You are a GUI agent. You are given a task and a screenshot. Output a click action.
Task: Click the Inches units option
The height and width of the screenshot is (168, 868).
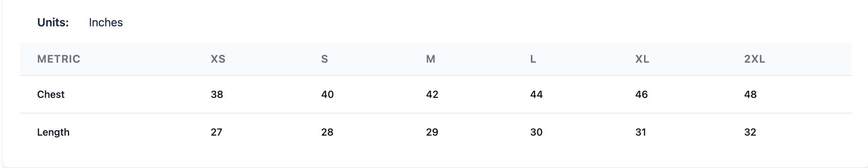[x=106, y=22]
